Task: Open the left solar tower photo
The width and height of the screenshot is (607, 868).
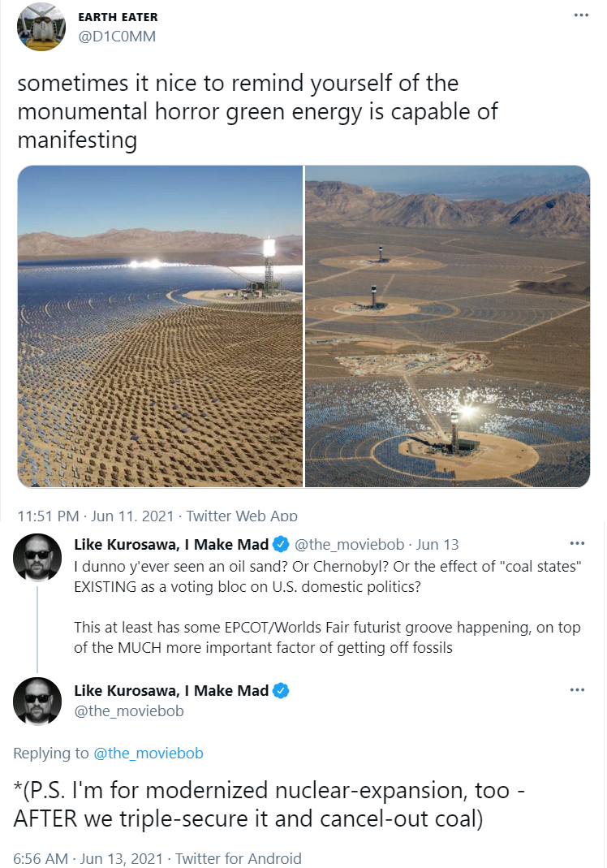Action: click(x=161, y=326)
